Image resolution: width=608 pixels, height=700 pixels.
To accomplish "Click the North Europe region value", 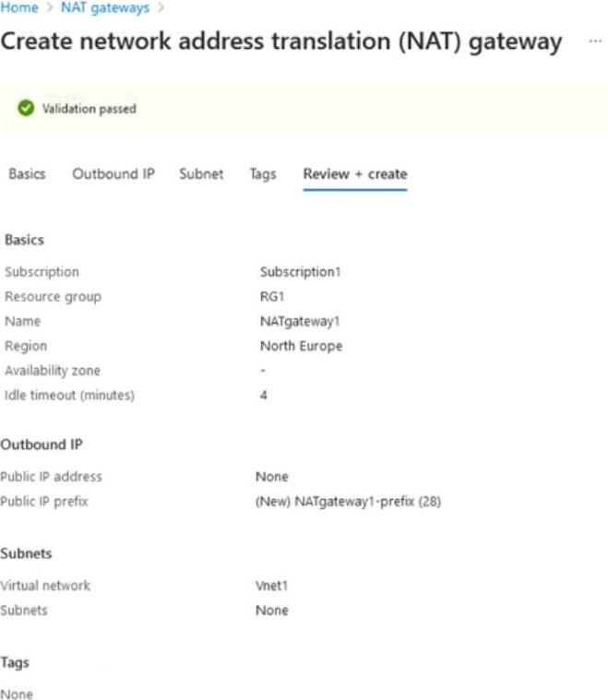I will click(301, 346).
